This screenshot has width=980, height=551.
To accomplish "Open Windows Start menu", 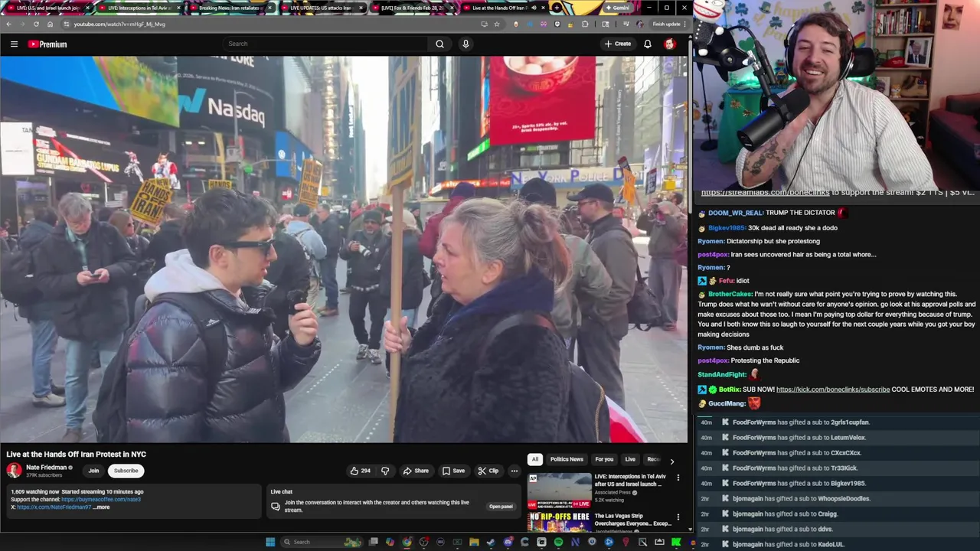I will tap(269, 542).
